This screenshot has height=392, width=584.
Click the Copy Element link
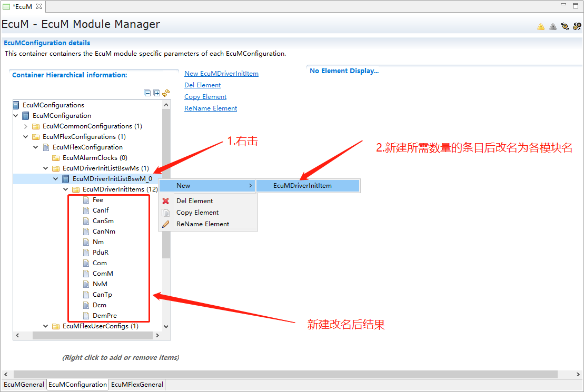[205, 97]
